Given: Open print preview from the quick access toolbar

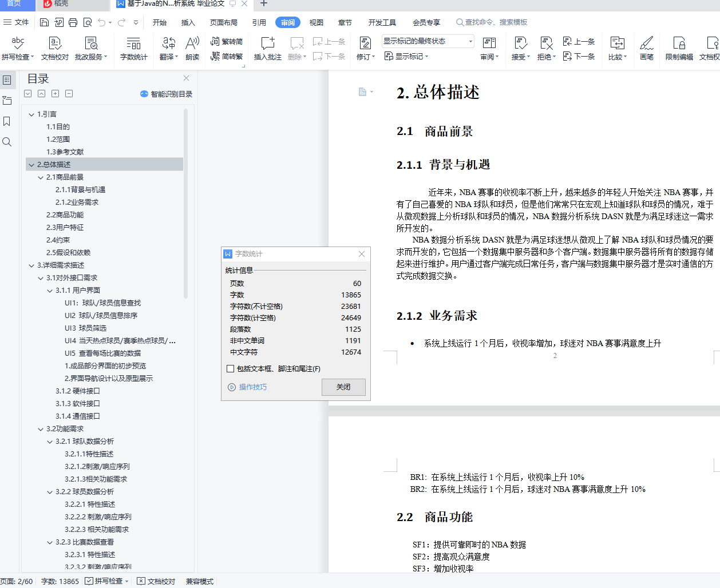Looking at the screenshot, I should pos(88,22).
